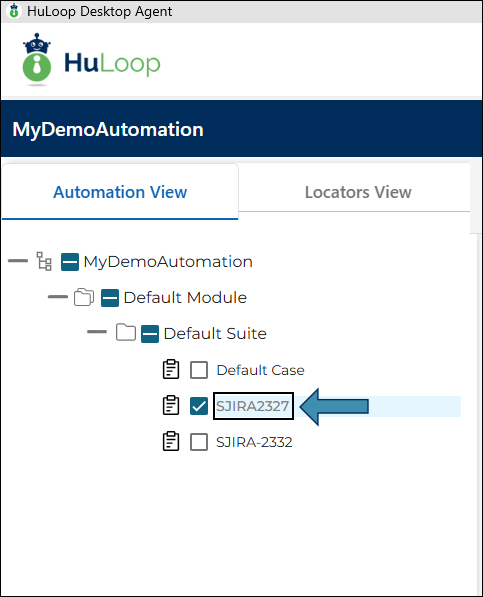Toggle the Default Module partial-selection checkbox

[110, 298]
